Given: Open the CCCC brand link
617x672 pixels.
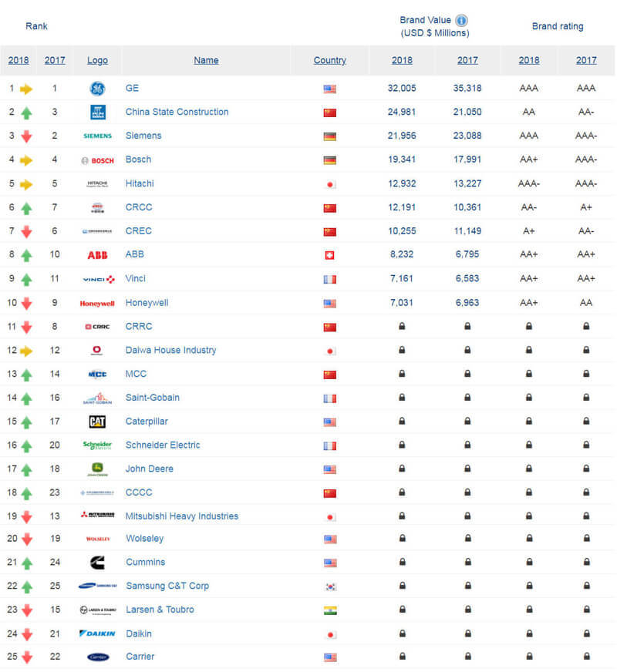Looking at the screenshot, I should pos(139,492).
